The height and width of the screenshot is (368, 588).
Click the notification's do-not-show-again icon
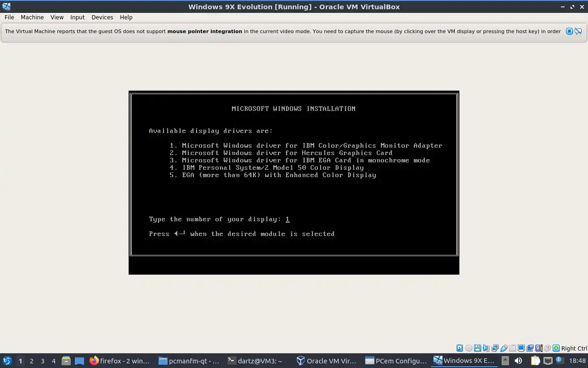[x=578, y=31]
